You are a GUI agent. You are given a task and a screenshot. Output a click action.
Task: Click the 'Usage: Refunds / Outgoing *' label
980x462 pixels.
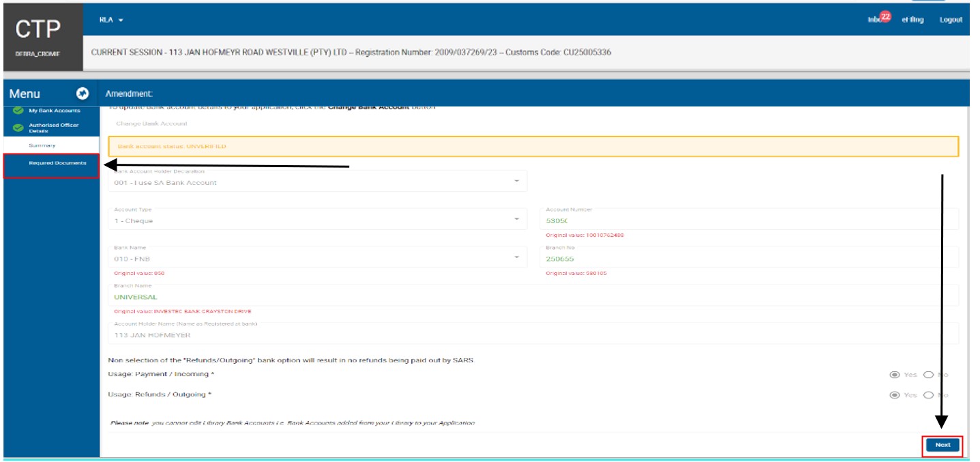coord(160,395)
